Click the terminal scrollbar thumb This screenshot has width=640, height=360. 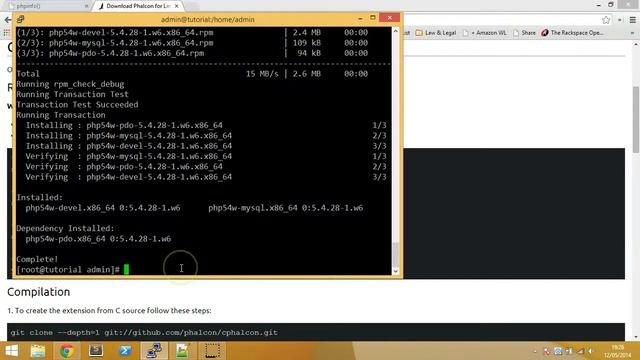coord(395,254)
